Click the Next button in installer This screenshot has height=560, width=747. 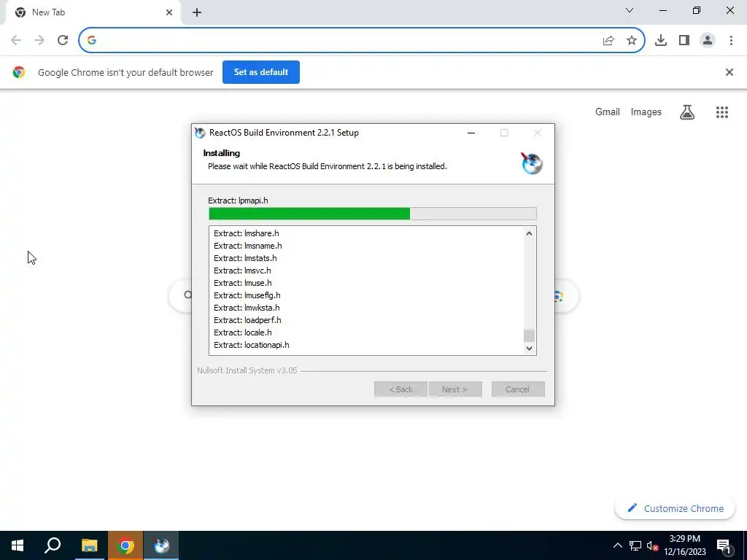point(454,389)
